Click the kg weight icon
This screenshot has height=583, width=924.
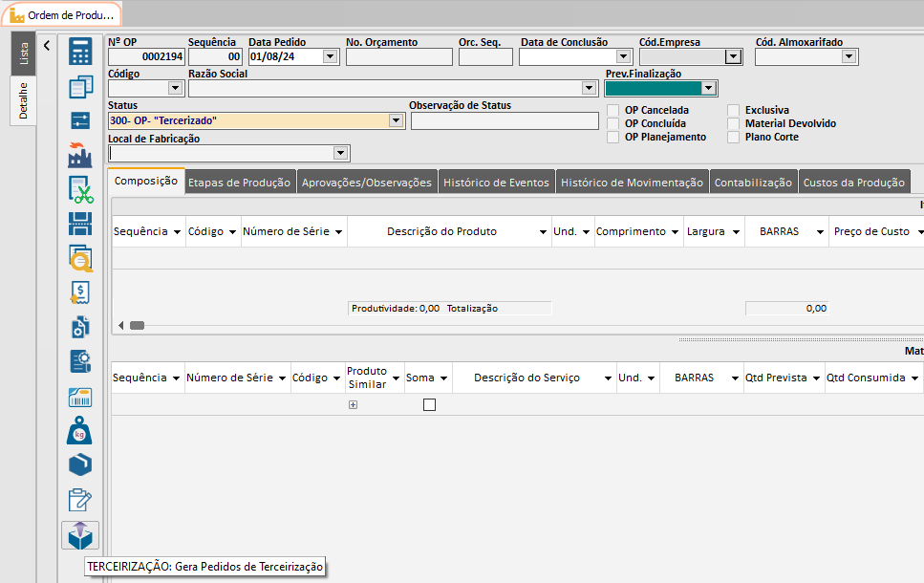[x=79, y=430]
